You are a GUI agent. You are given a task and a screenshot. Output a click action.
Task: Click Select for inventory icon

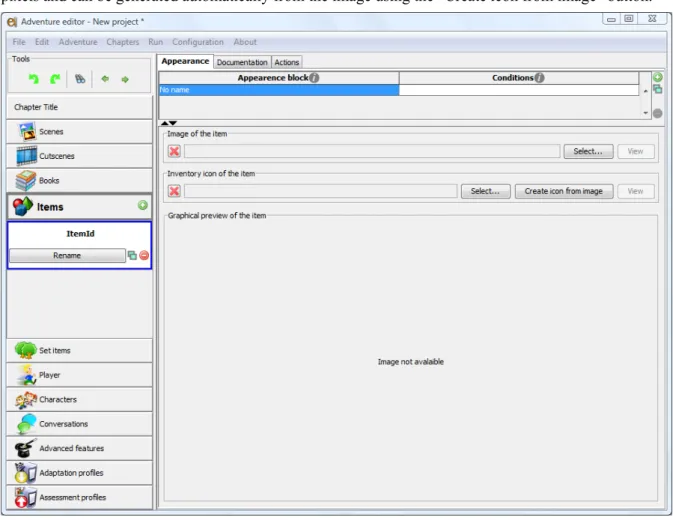pyautogui.click(x=485, y=191)
